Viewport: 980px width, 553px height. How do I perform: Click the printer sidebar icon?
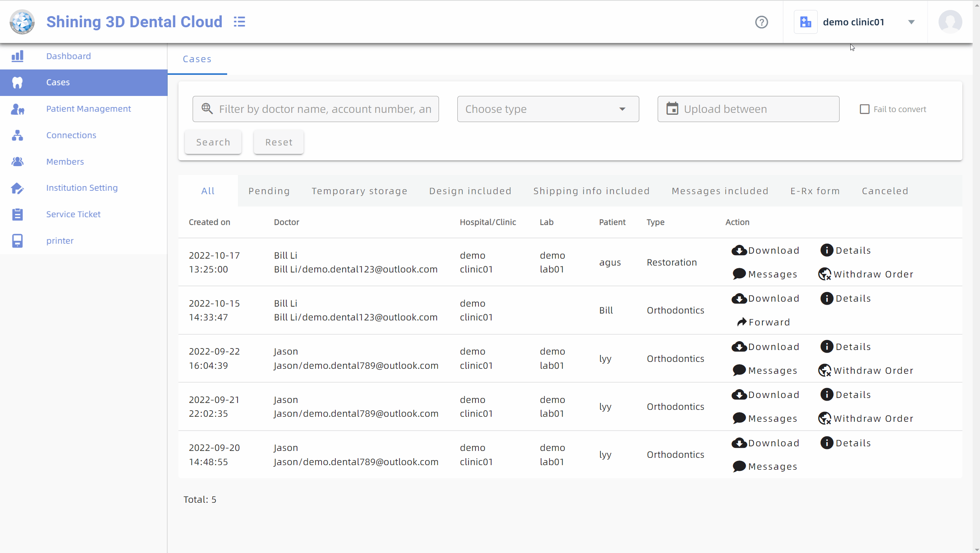17,241
